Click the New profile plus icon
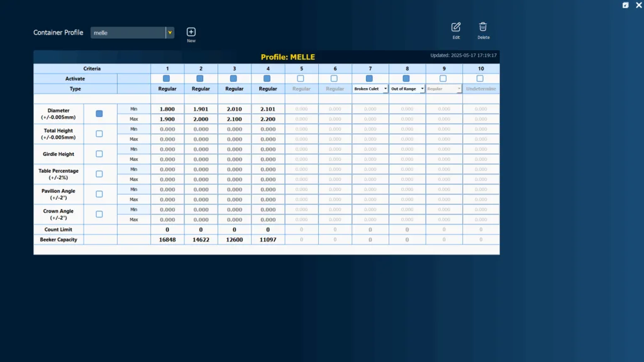The image size is (644, 362). click(x=191, y=32)
